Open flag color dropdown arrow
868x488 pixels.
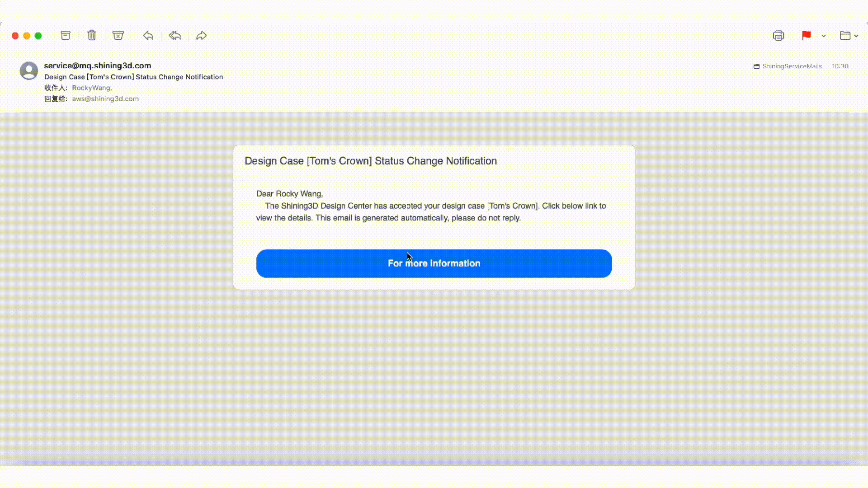tap(824, 36)
